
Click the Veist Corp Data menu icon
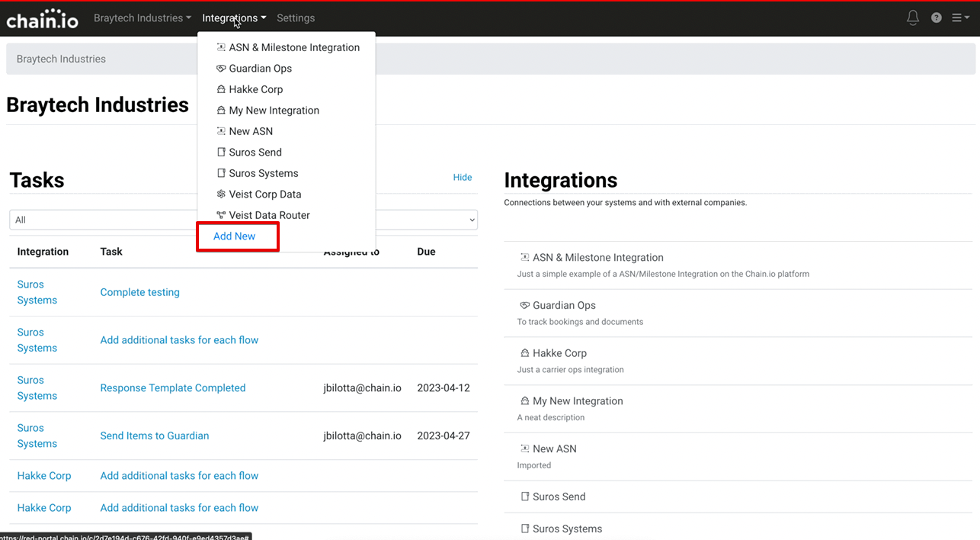click(221, 194)
